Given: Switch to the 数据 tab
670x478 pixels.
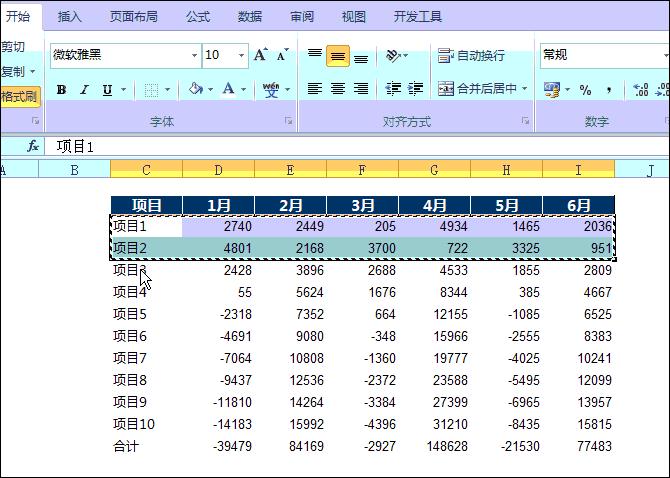Looking at the screenshot, I should (x=250, y=17).
